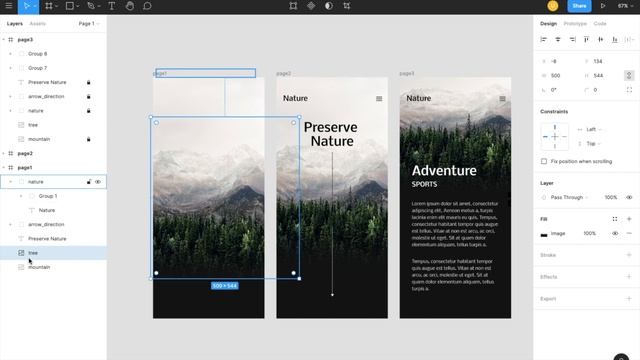The width and height of the screenshot is (640, 360).
Task: Click the layer opacity 100% field
Action: coord(611,198)
